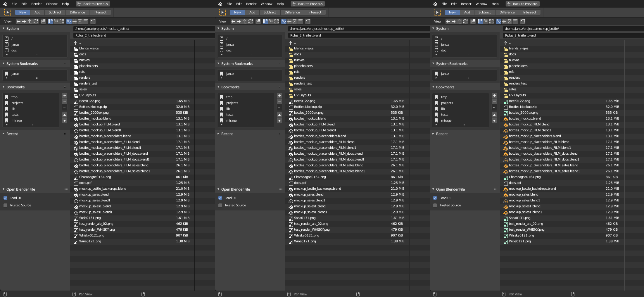The width and height of the screenshot is (644, 297).
Task: Add bookmark with plus in right browser
Action: pyautogui.click(x=494, y=96)
